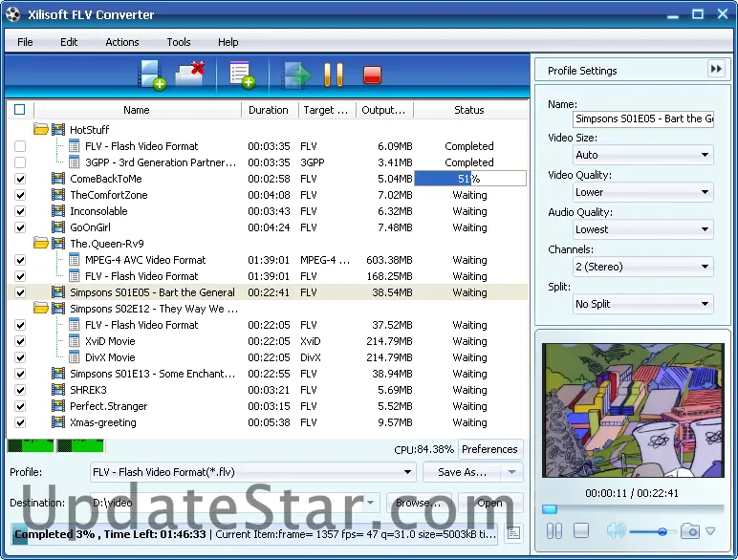Click the snapshot camera icon under preview
This screenshot has height=560, width=738.
point(689,530)
